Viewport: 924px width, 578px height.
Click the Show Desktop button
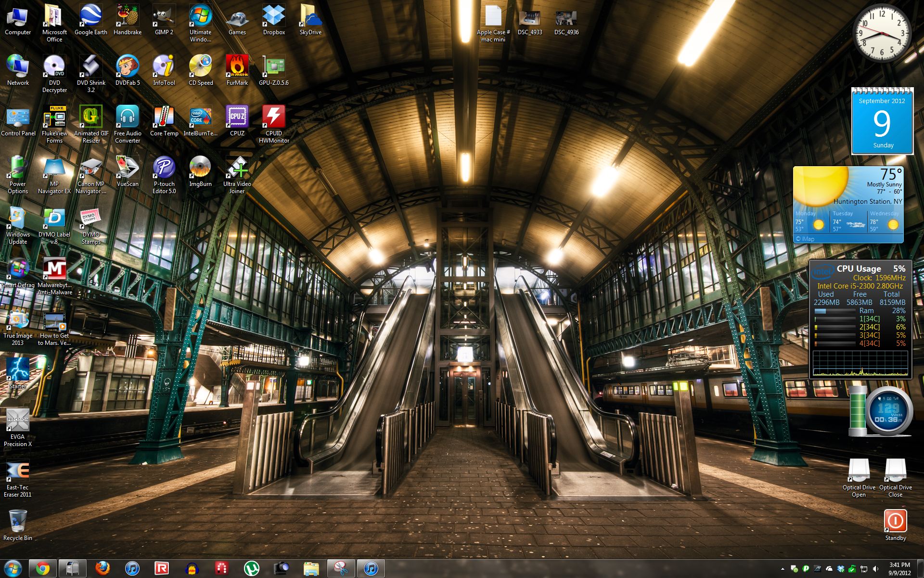click(920, 569)
